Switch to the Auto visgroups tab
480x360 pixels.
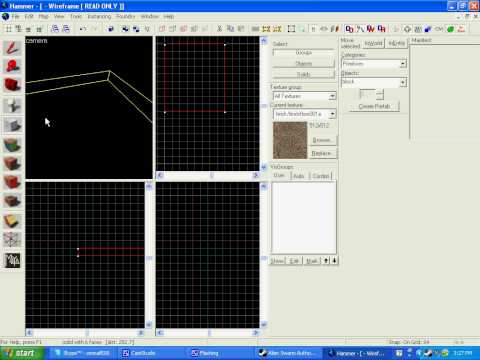299,176
